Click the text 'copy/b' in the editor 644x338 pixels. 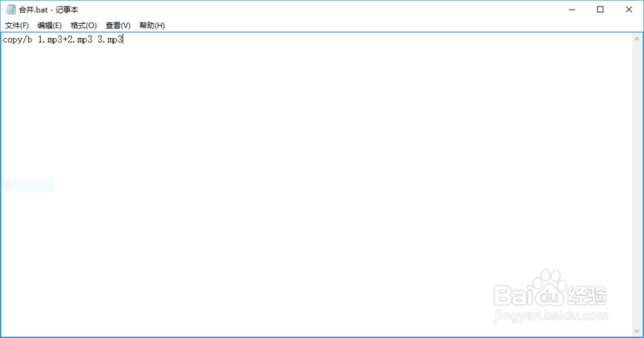click(17, 40)
